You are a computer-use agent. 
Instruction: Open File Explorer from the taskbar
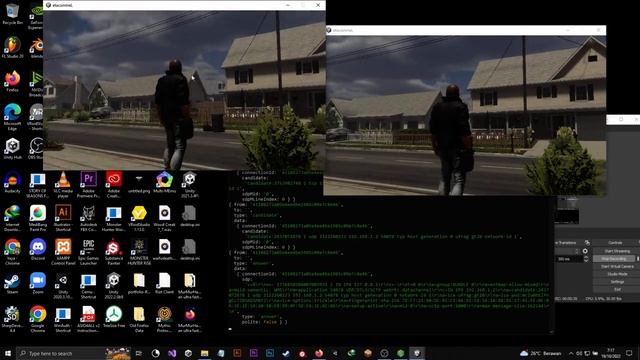(204, 353)
